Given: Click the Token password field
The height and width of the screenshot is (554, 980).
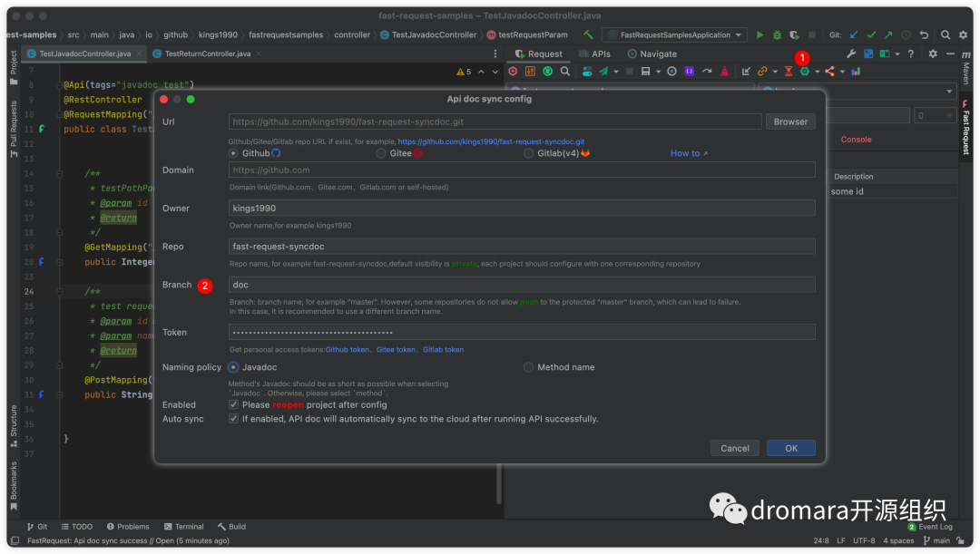Looking at the screenshot, I should point(522,332).
